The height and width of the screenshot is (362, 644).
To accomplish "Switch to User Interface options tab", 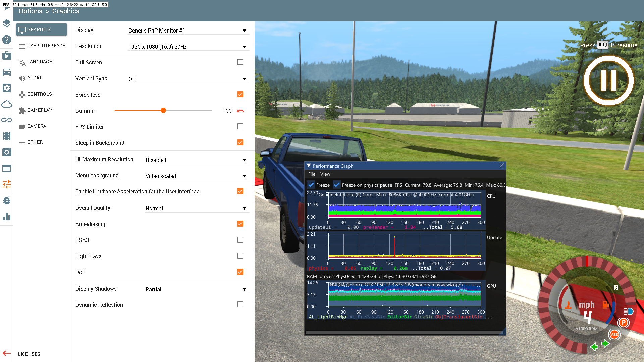I will (42, 46).
